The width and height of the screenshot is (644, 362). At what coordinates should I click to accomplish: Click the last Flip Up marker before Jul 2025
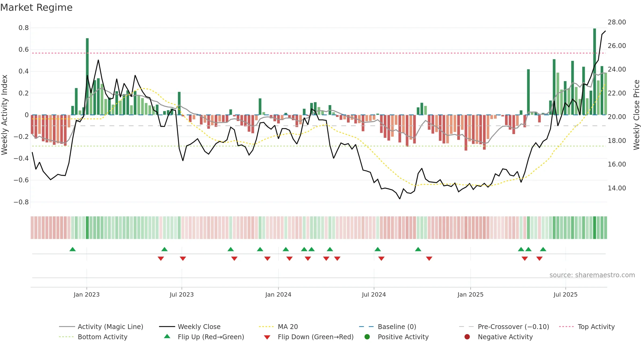[x=543, y=249]
